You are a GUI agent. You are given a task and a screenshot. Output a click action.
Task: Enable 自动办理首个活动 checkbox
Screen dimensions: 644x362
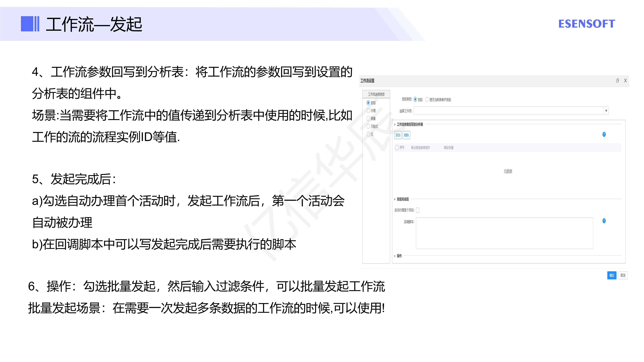tap(417, 210)
